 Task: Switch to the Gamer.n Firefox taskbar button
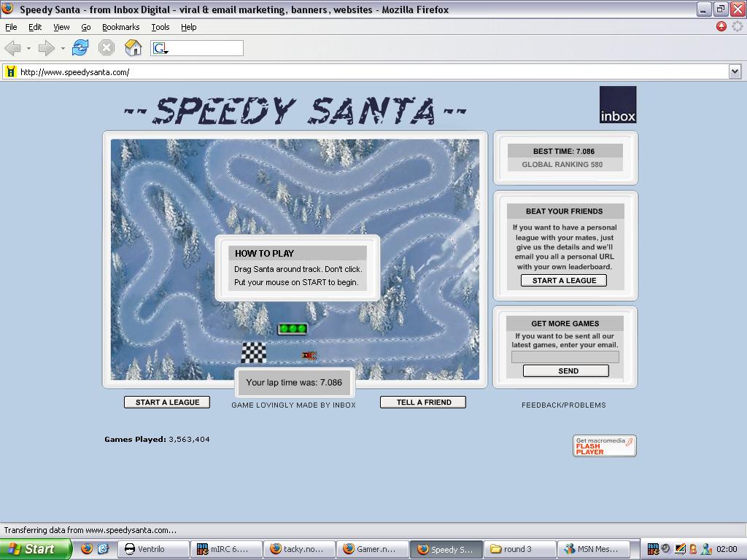(x=372, y=549)
